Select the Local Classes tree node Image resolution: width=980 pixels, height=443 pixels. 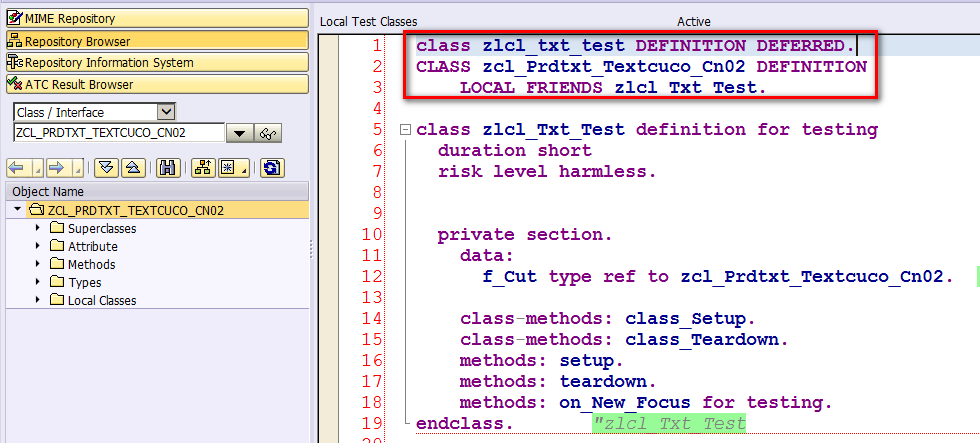tap(102, 301)
